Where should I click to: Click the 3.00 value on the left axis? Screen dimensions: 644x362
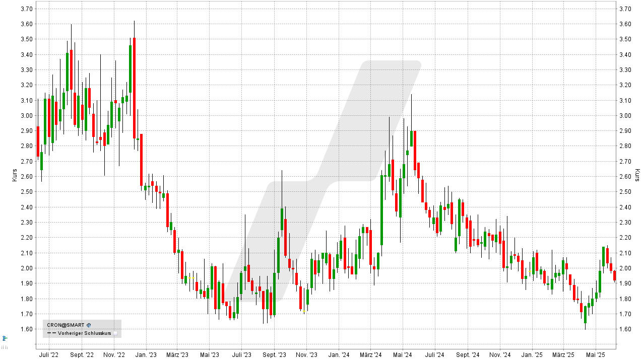tap(27, 116)
